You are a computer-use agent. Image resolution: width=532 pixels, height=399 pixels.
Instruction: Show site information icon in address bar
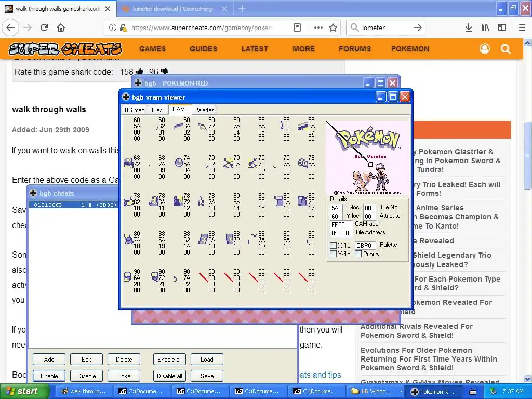tap(112, 28)
